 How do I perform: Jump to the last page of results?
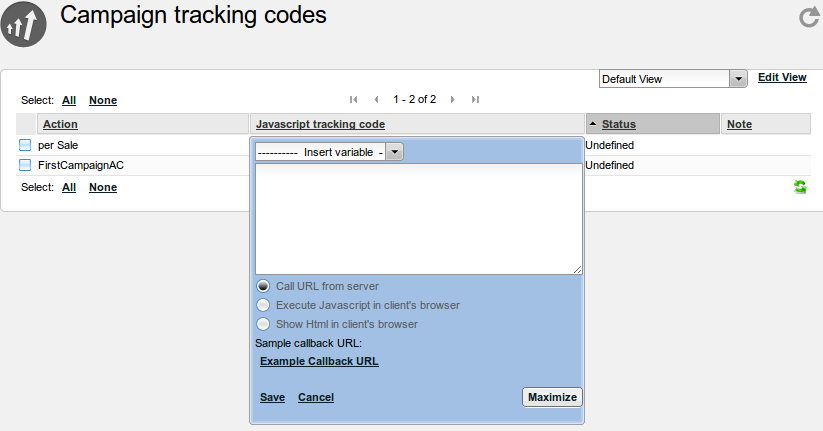[475, 99]
